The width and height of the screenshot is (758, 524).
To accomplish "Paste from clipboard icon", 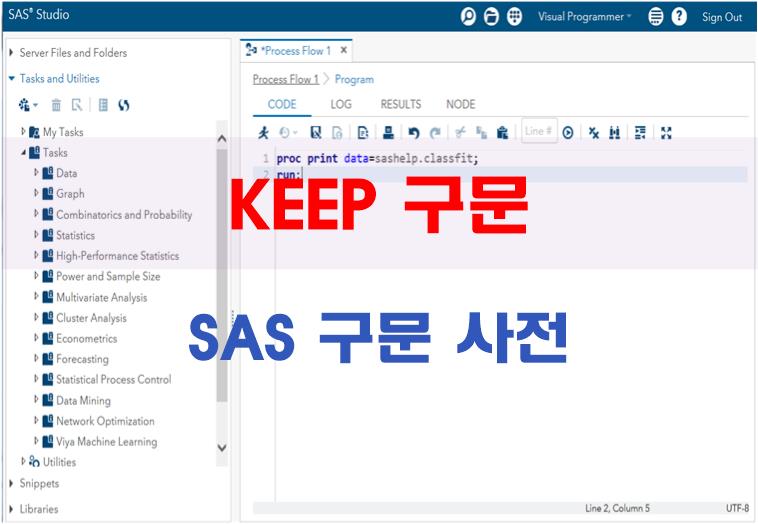I will tap(503, 132).
